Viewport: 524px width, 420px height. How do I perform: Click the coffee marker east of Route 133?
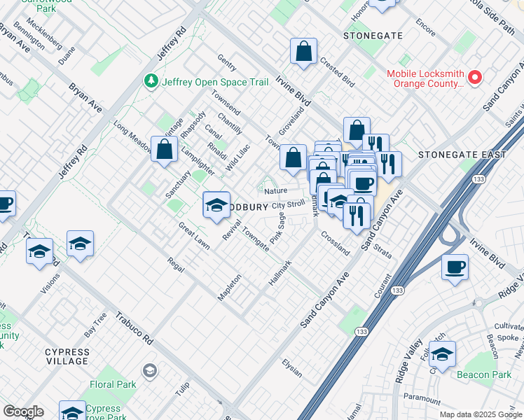coord(455,269)
